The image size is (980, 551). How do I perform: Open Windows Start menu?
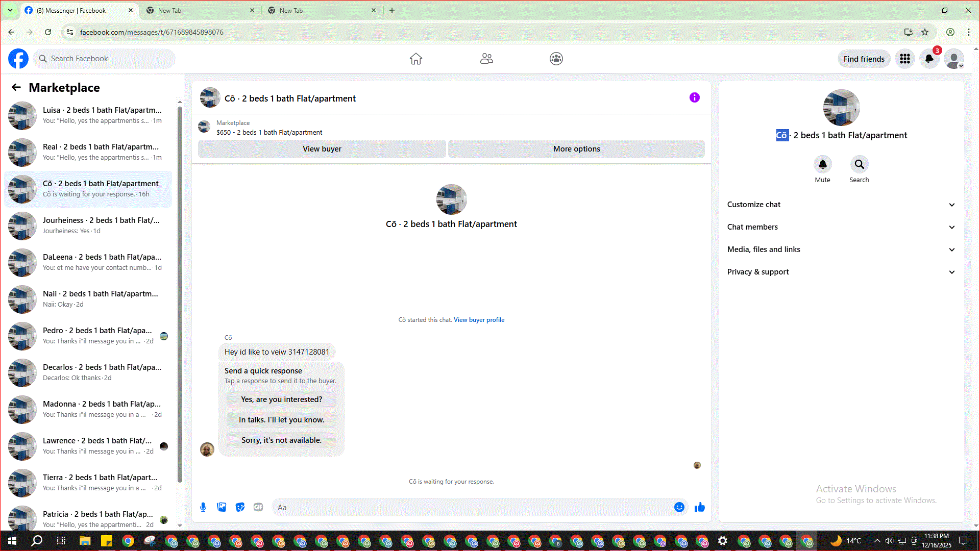pyautogui.click(x=12, y=541)
